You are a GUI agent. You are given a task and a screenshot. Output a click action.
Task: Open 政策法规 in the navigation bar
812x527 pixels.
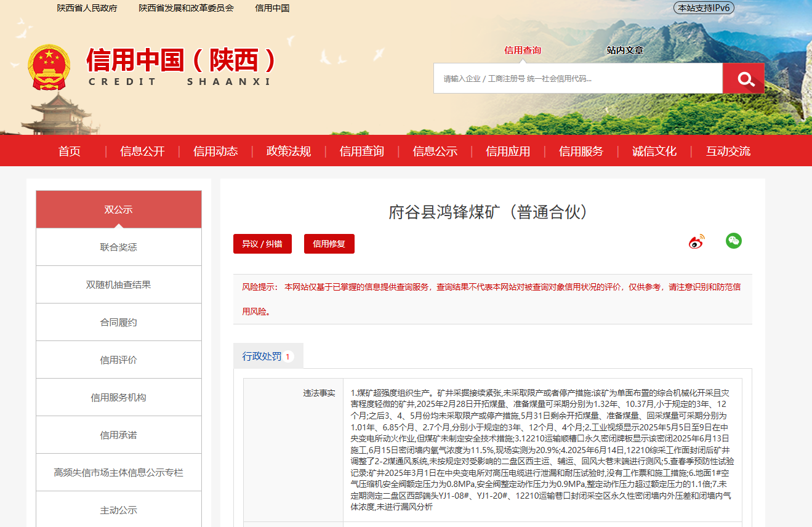click(289, 151)
